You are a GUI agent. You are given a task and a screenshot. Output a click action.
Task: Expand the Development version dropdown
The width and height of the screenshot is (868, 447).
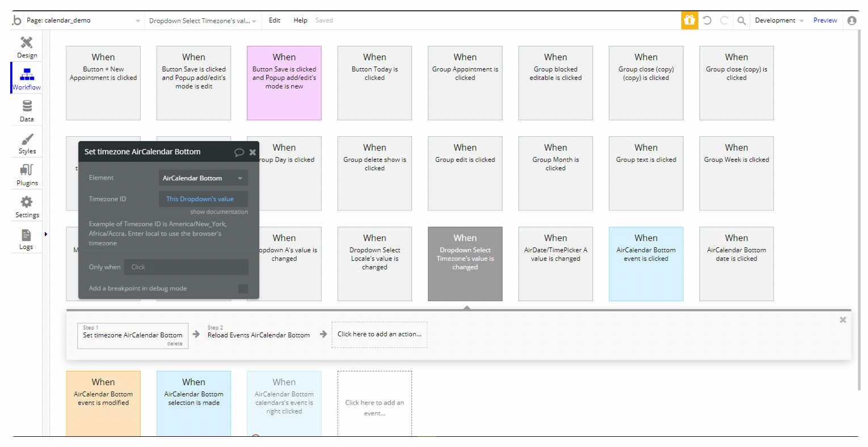pyautogui.click(x=779, y=20)
